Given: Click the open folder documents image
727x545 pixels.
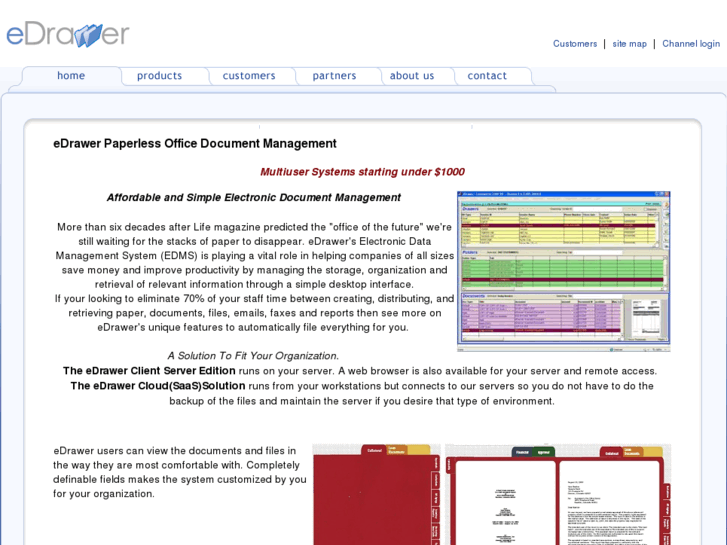Looking at the screenshot, I should (x=558, y=494).
